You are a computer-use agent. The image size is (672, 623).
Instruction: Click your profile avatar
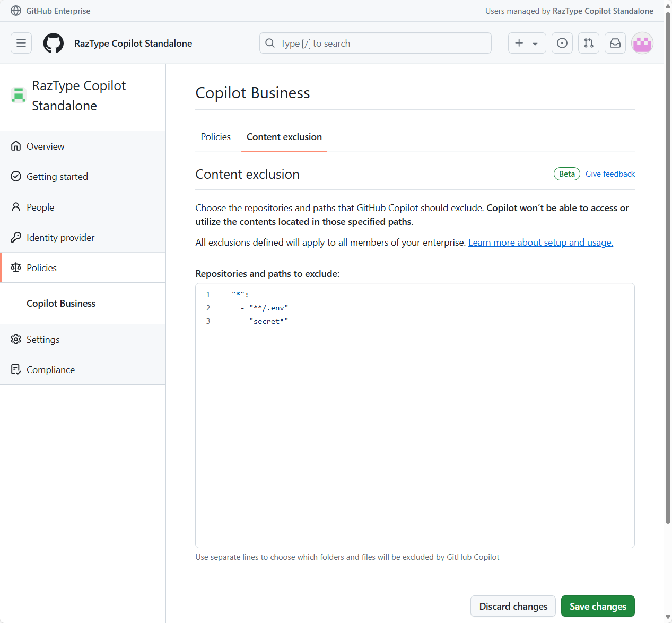pos(642,43)
